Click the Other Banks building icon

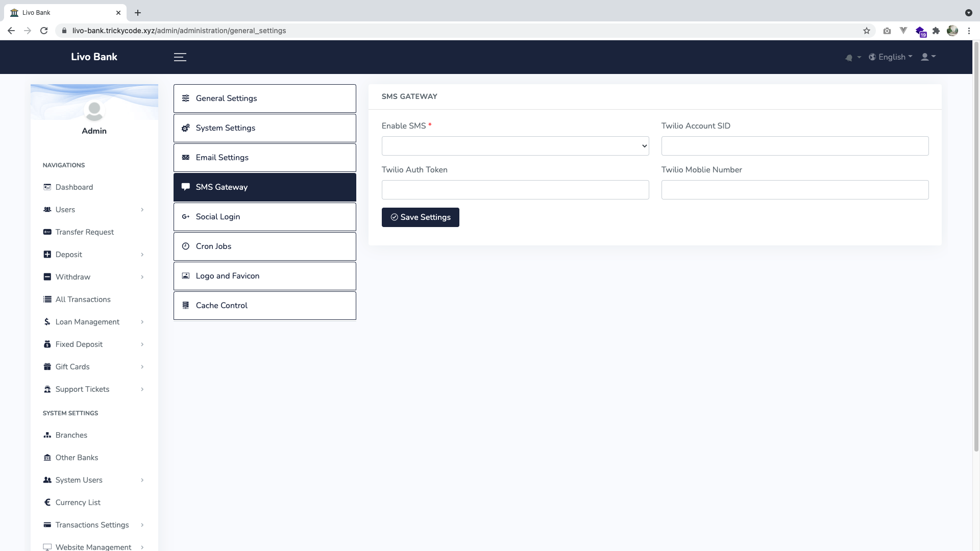click(x=47, y=458)
